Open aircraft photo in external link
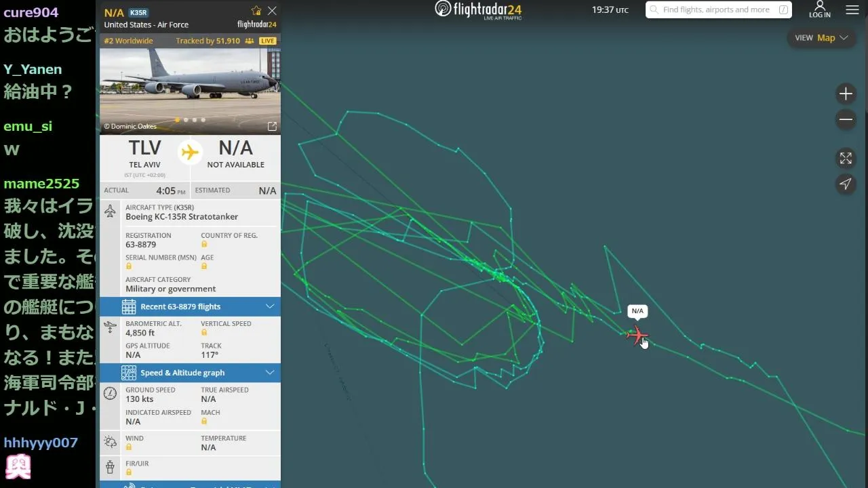 coord(272,127)
